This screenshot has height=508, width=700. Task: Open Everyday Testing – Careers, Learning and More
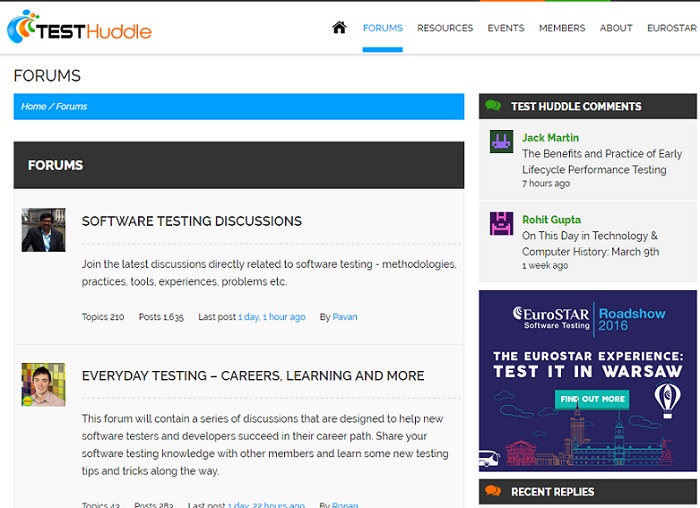pos(253,376)
